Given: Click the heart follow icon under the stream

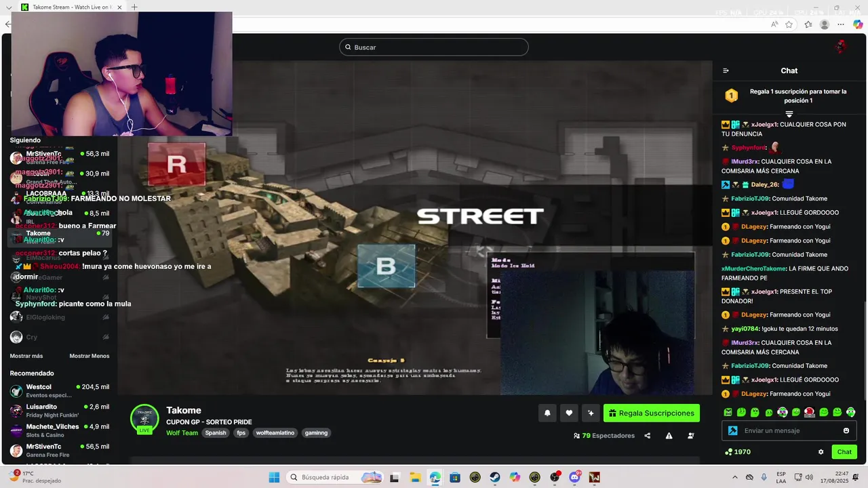Looking at the screenshot, I should (569, 413).
